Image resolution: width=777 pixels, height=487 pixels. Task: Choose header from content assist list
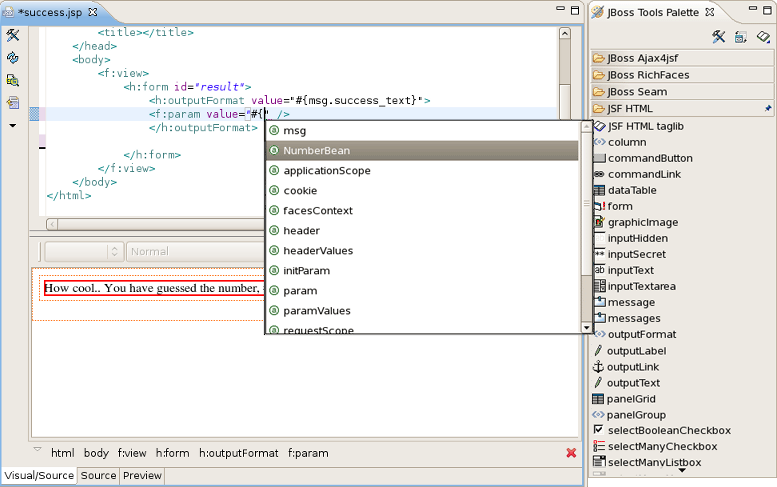tap(422, 231)
